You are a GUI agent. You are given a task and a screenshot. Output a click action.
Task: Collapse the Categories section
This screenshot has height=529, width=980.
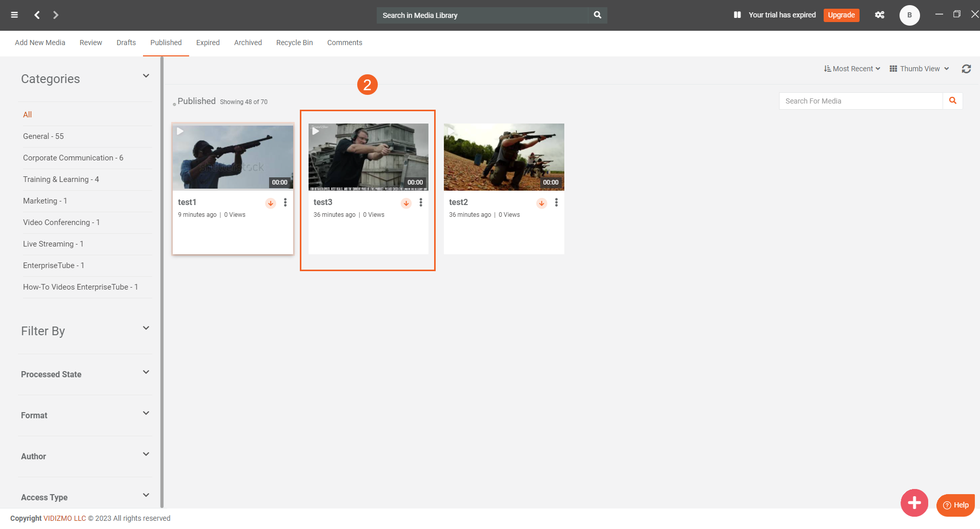click(146, 76)
